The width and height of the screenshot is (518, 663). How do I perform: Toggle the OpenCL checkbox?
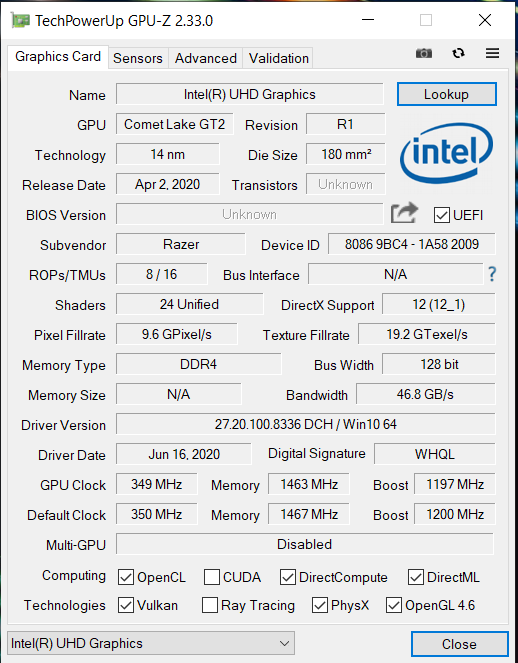coord(126,577)
